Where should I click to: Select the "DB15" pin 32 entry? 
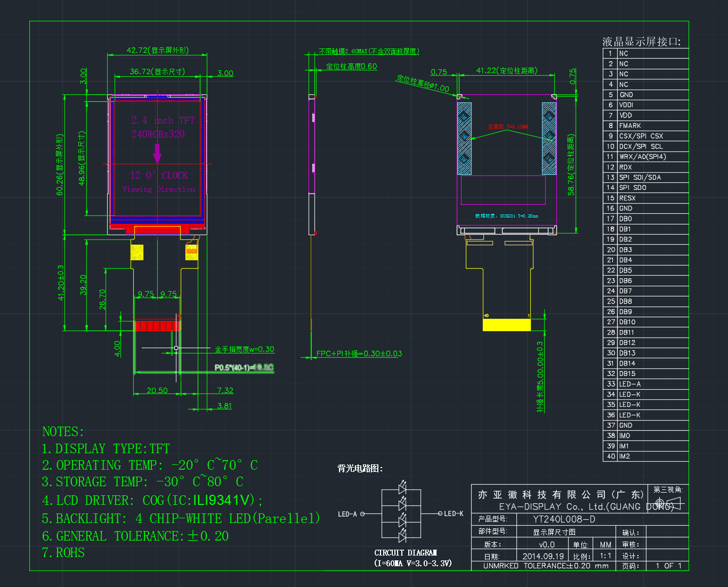pos(627,374)
